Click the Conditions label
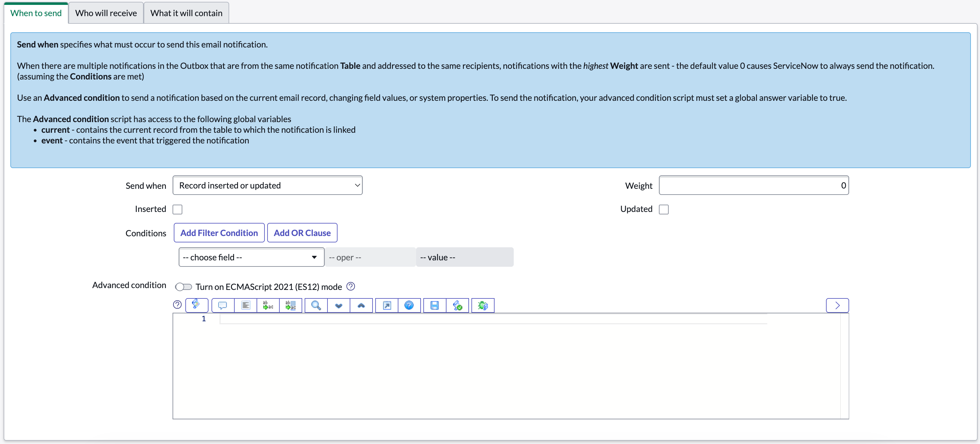This screenshot has width=980, height=444. coord(146,233)
